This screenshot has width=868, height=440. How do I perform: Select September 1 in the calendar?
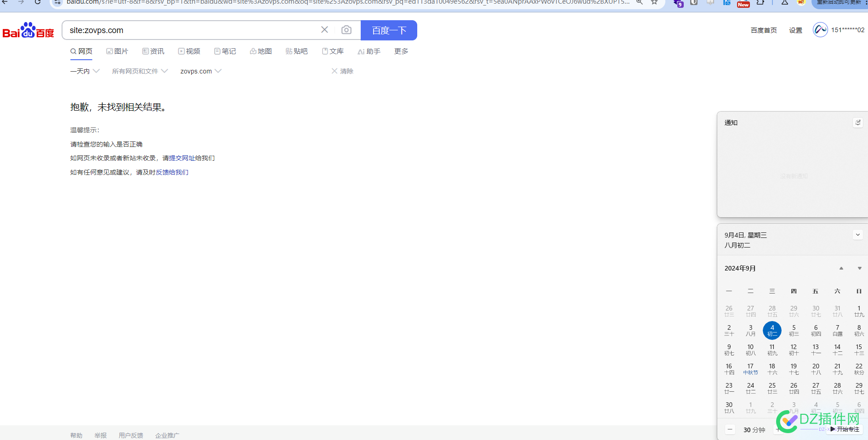[x=859, y=311]
